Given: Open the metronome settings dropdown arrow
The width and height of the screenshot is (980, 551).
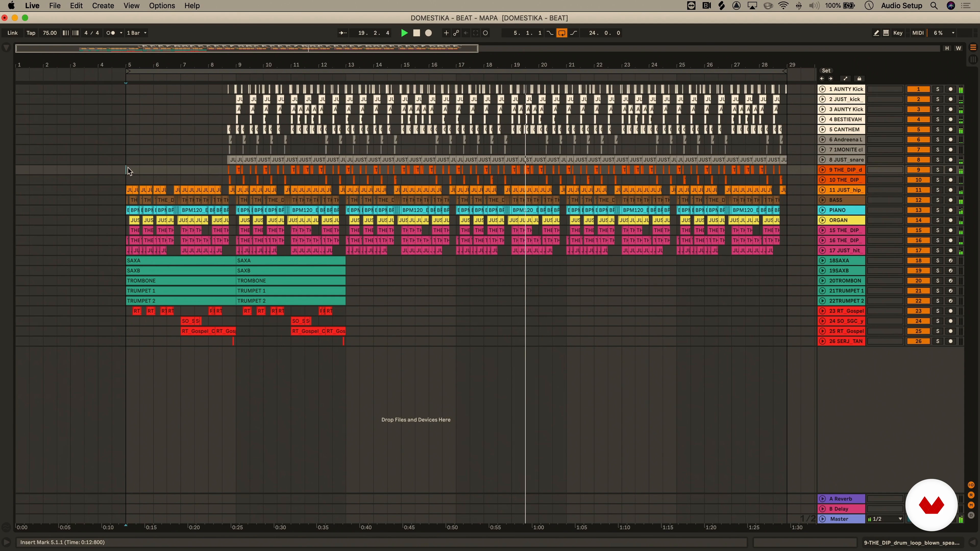Looking at the screenshot, I should [121, 33].
